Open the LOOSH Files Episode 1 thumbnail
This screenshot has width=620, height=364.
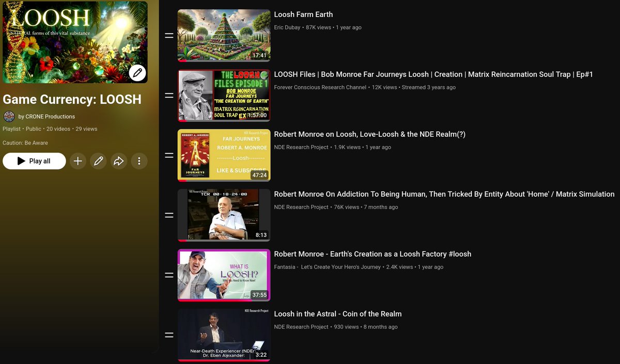point(224,96)
